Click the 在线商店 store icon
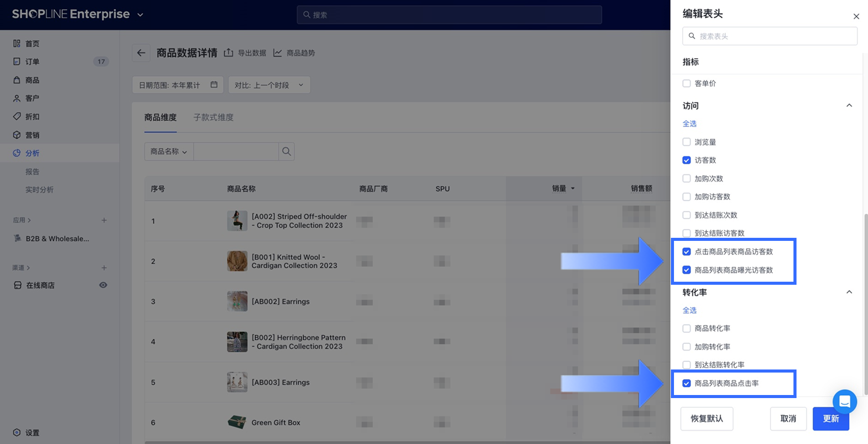This screenshot has width=868, height=444. 17,285
